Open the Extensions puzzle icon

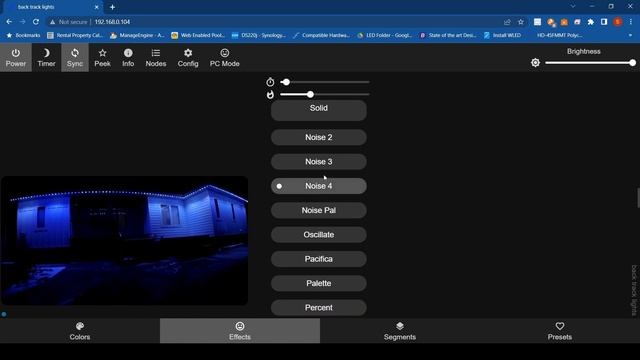click(591, 22)
